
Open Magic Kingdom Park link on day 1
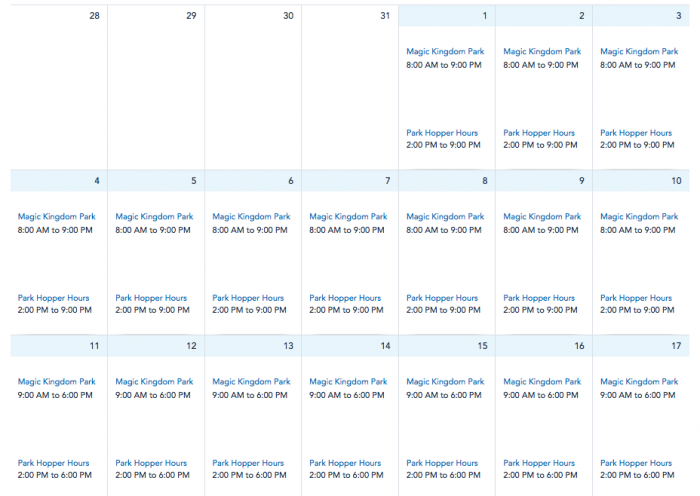[445, 52]
